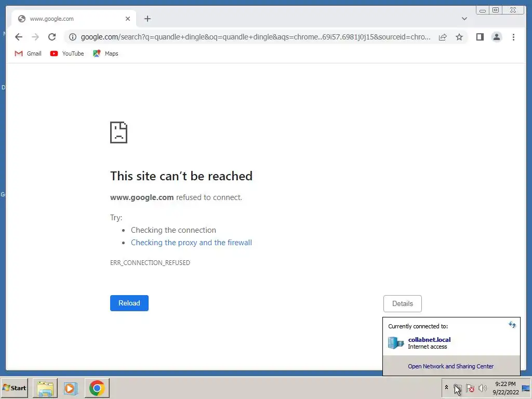Screen dimensions: 532x399
Task: Open the Chrome side panel
Action: [x=480, y=37]
